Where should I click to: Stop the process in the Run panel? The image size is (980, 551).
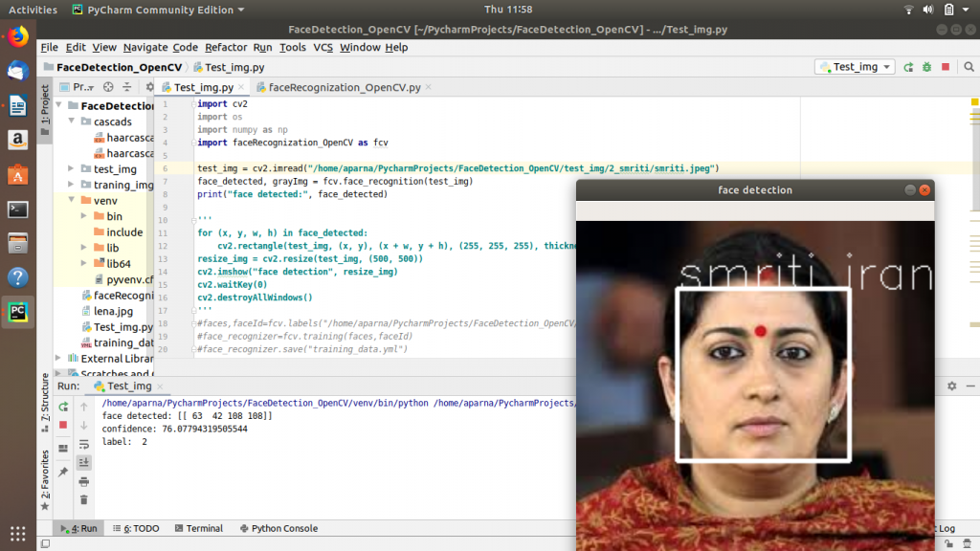[63, 426]
